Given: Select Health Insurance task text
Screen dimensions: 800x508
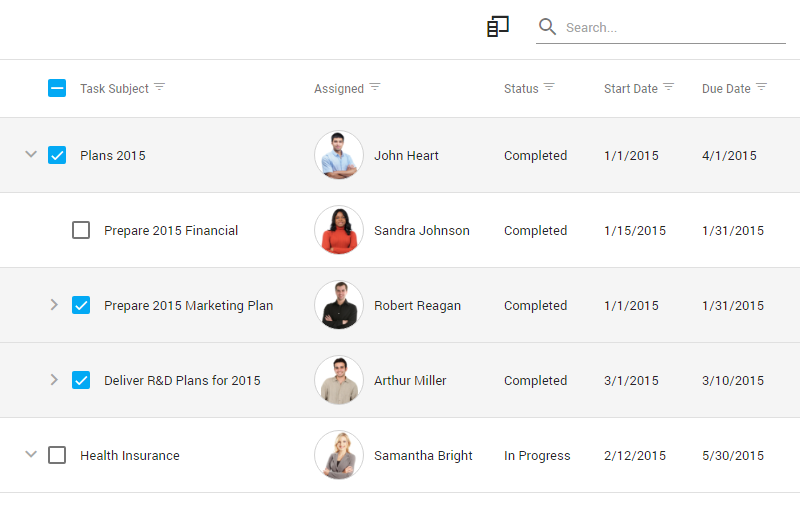Looking at the screenshot, I should point(130,455).
